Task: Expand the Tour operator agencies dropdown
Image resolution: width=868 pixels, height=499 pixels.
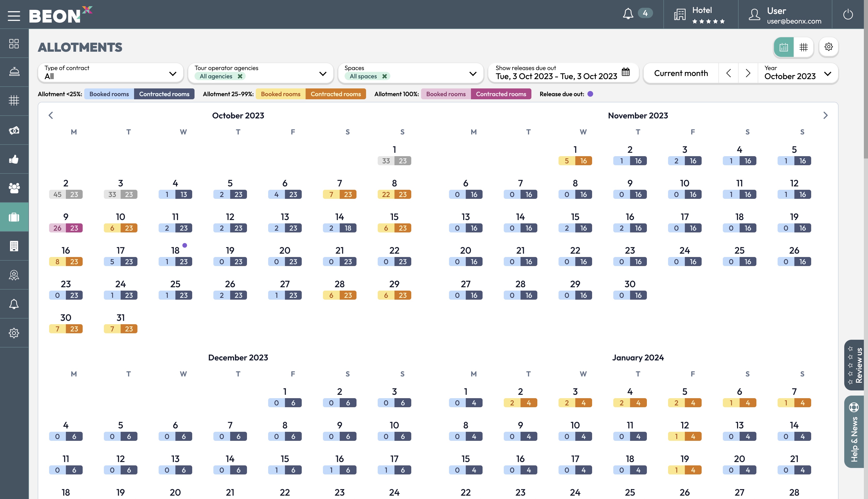Action: click(261, 73)
